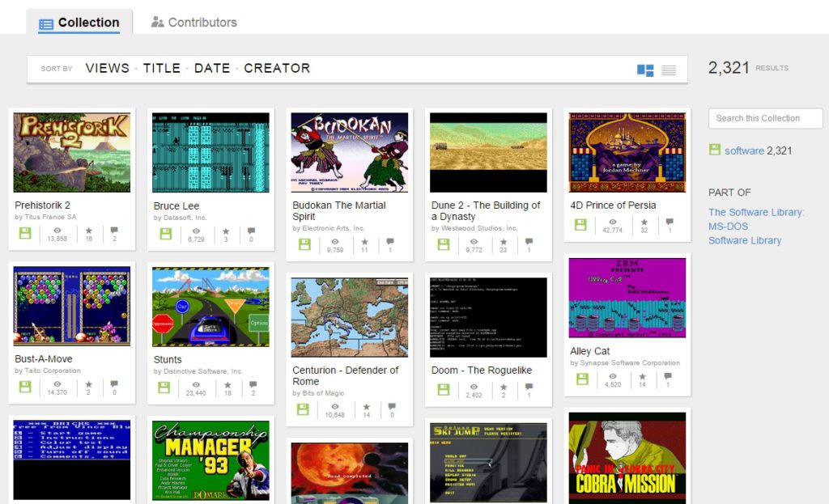
Task: Click the Search this Collection field
Action: 764,118
